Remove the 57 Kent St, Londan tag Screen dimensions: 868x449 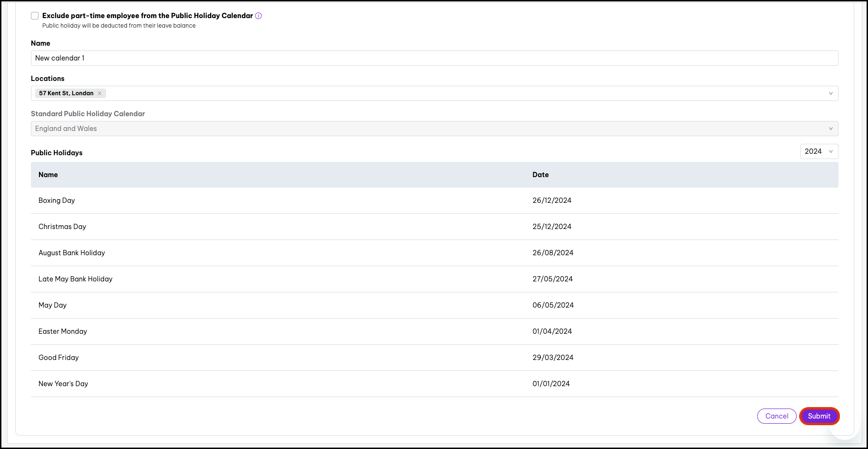coord(100,93)
